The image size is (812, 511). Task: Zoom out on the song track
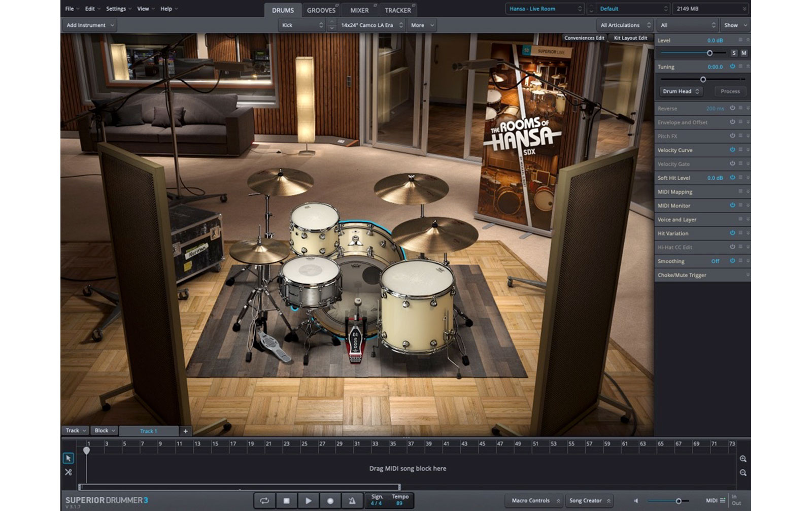(743, 472)
